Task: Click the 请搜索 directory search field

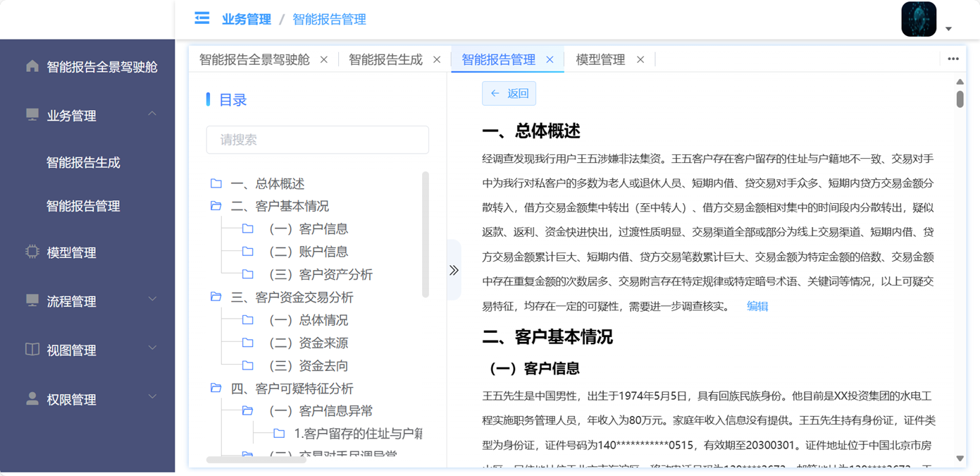Action: [x=318, y=140]
